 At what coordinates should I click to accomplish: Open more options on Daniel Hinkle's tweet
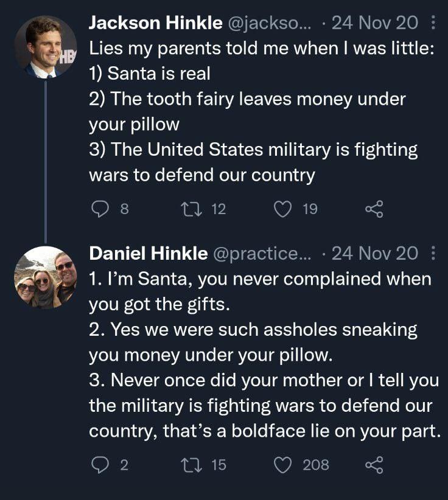[x=433, y=253]
